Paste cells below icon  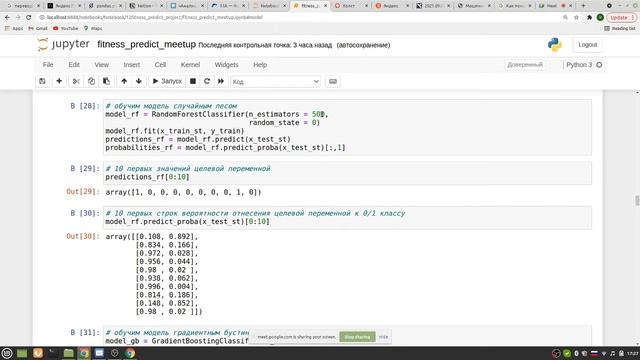pyautogui.click(x=106, y=81)
